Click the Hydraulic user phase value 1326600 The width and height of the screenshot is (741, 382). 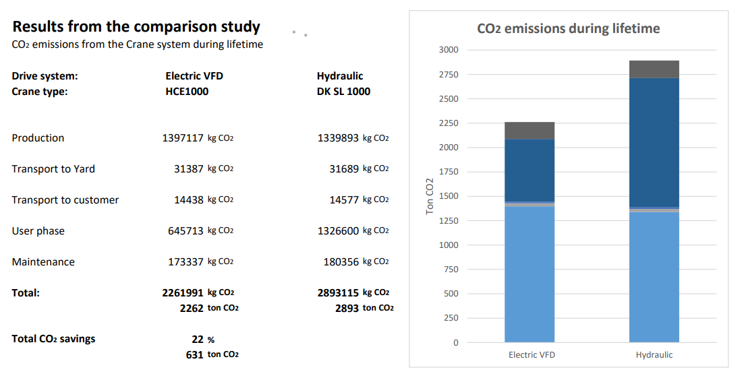(338, 231)
